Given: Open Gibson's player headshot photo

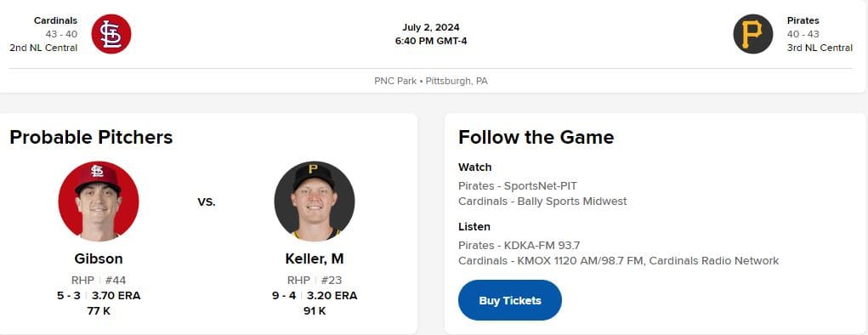Looking at the screenshot, I should coord(99,201).
